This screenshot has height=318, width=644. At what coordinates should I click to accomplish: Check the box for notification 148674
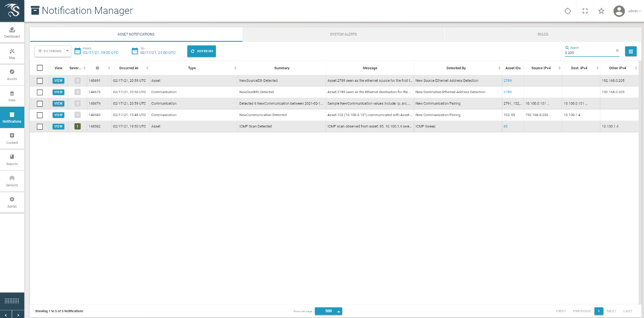coord(40,103)
